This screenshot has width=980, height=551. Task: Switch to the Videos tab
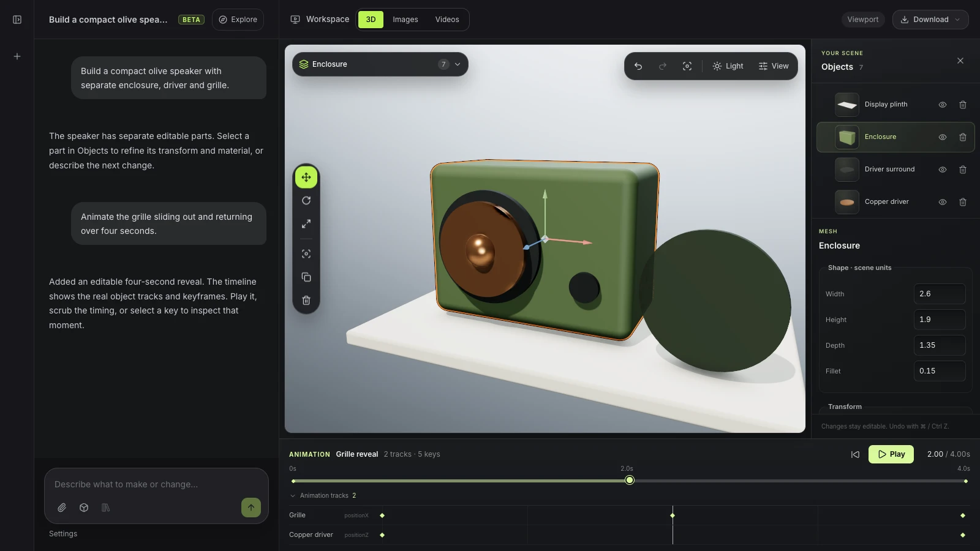(x=447, y=20)
